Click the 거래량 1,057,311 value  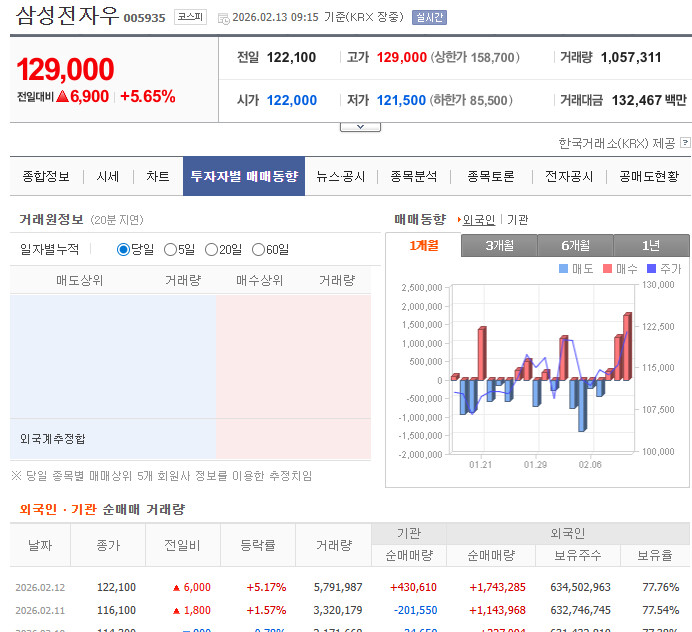click(x=631, y=57)
